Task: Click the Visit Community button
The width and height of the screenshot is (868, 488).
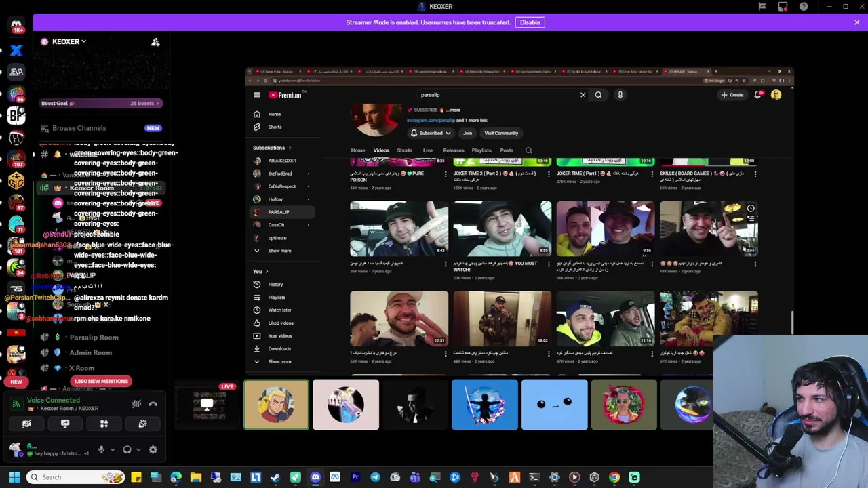Action: pyautogui.click(x=501, y=134)
